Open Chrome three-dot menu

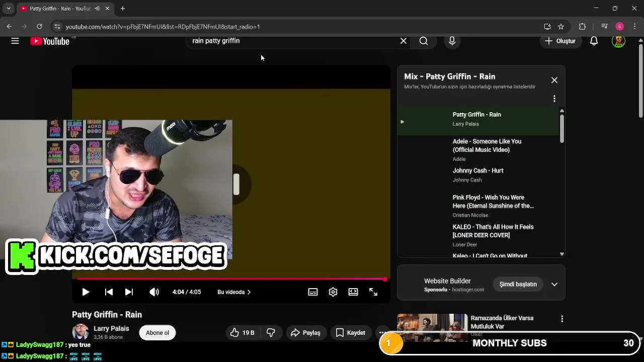click(635, 27)
